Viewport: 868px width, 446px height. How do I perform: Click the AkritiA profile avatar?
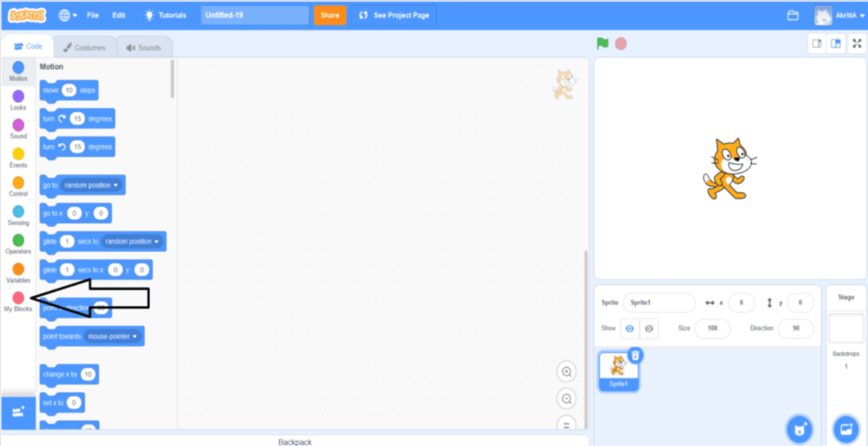(823, 15)
